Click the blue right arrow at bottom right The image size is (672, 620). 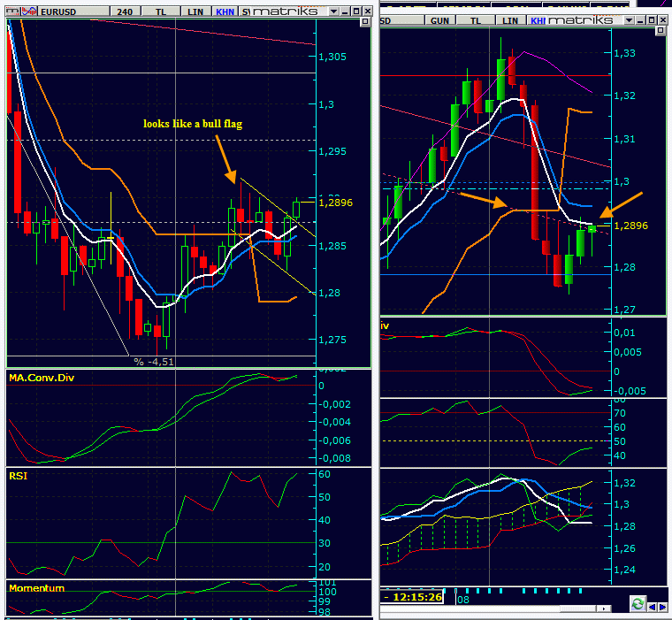[x=664, y=606]
